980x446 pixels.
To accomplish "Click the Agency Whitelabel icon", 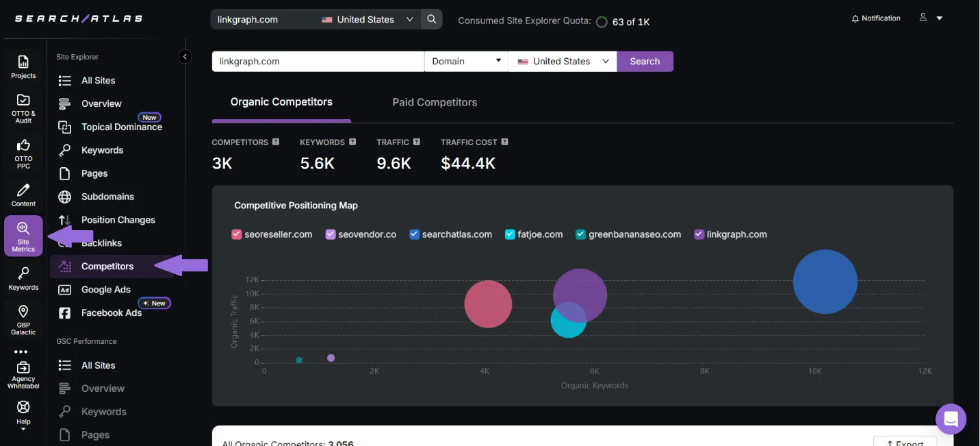I will coord(23,373).
